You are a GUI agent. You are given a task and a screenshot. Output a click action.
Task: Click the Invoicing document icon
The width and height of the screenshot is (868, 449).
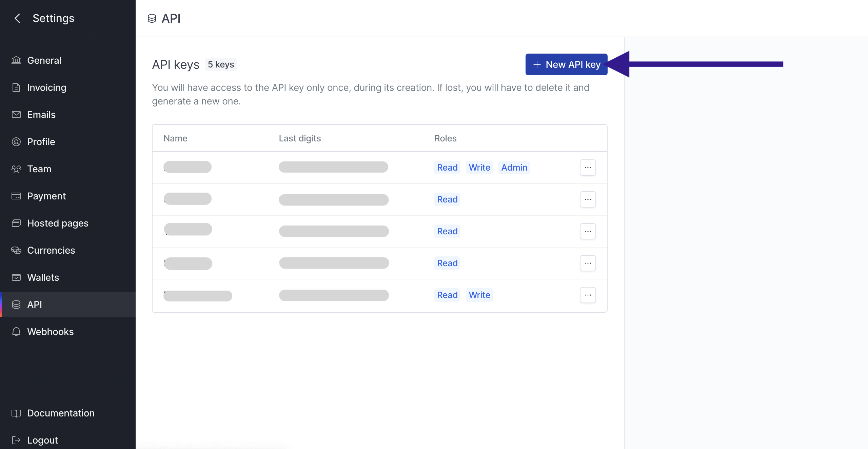[16, 87]
